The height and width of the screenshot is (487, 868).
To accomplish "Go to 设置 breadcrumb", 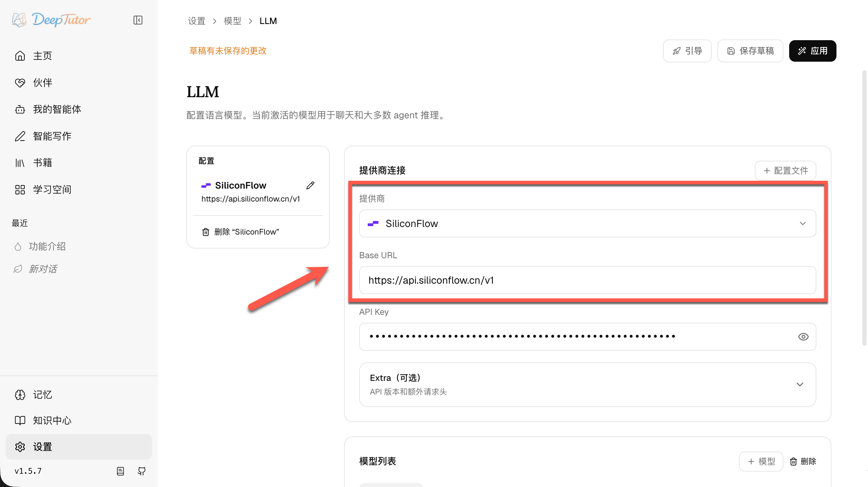I will [x=197, y=21].
